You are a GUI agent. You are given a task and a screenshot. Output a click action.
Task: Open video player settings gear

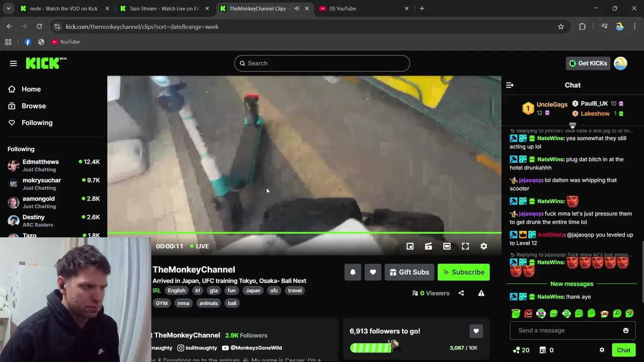point(484,246)
